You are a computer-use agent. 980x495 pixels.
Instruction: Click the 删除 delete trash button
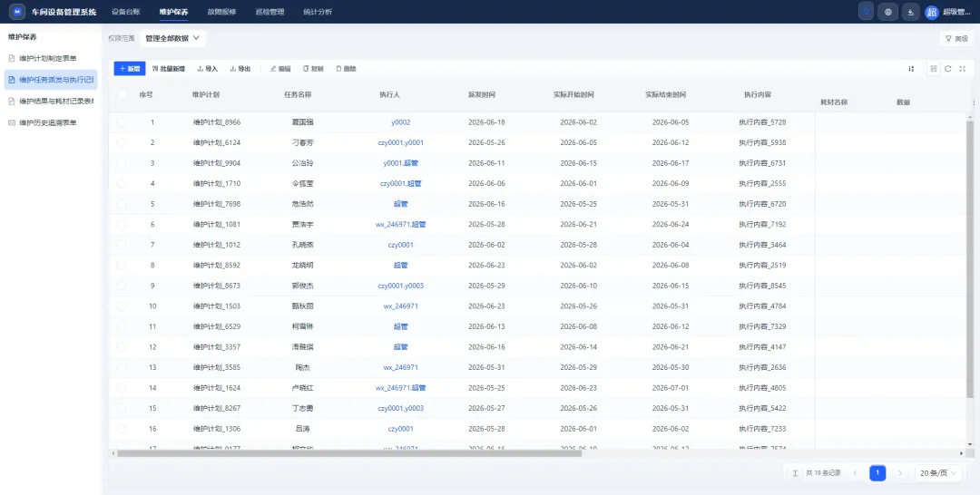click(347, 69)
